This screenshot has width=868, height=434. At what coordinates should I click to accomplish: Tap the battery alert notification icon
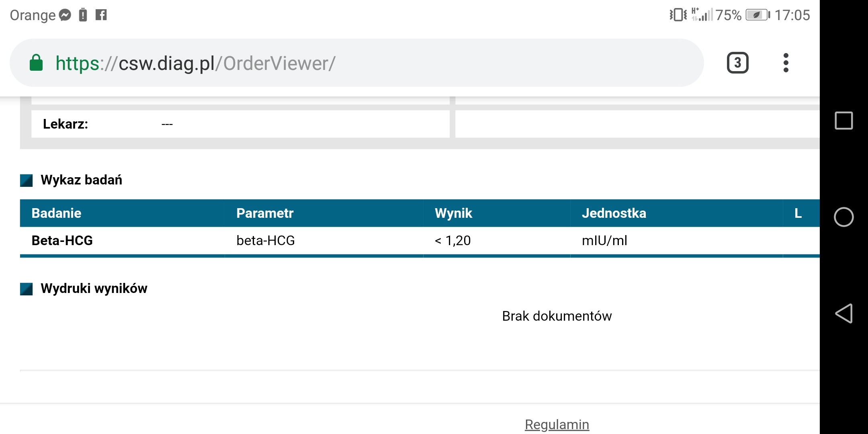(x=83, y=15)
